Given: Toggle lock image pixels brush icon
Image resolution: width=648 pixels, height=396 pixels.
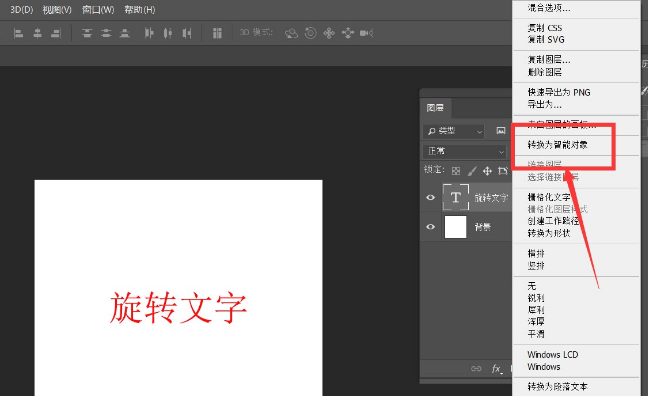Looking at the screenshot, I should click(x=472, y=171).
